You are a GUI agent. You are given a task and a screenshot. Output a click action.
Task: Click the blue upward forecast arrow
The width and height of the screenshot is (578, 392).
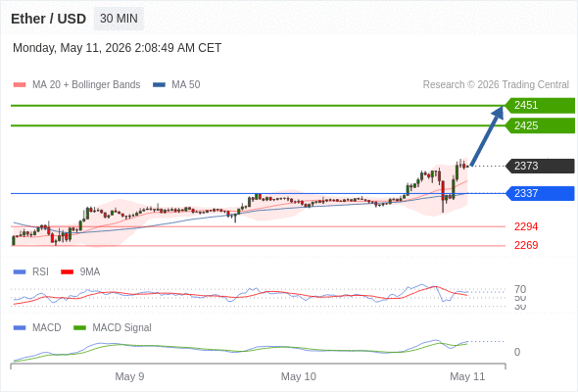point(487,136)
